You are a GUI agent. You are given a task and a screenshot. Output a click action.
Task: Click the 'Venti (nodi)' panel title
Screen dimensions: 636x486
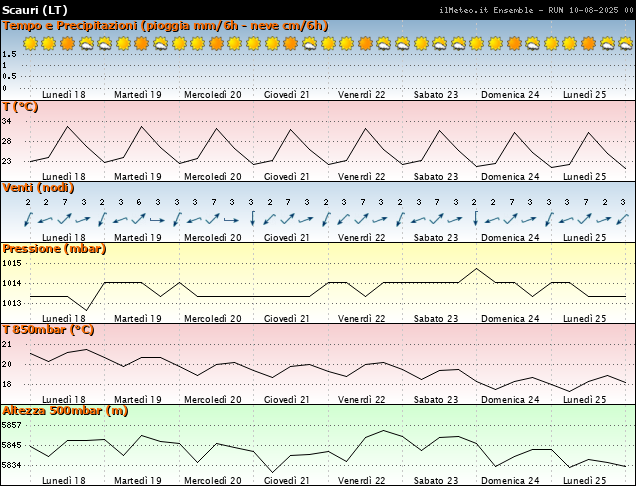(x=39, y=188)
